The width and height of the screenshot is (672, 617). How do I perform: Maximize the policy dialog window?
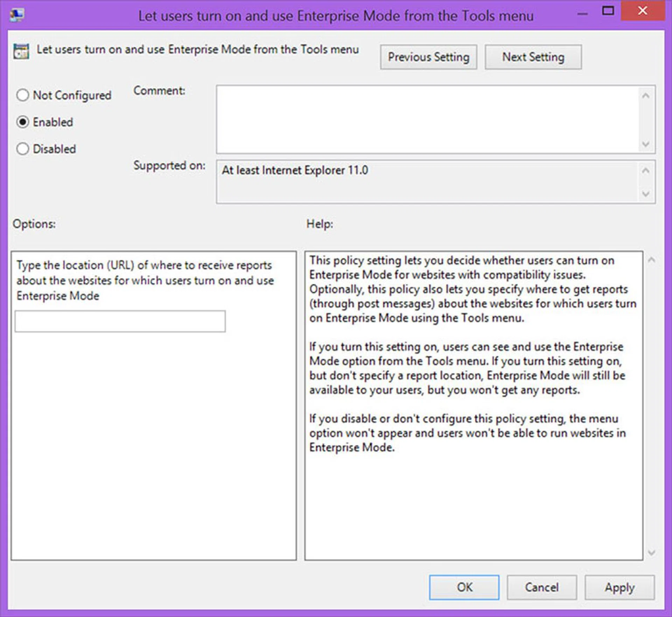click(x=608, y=11)
